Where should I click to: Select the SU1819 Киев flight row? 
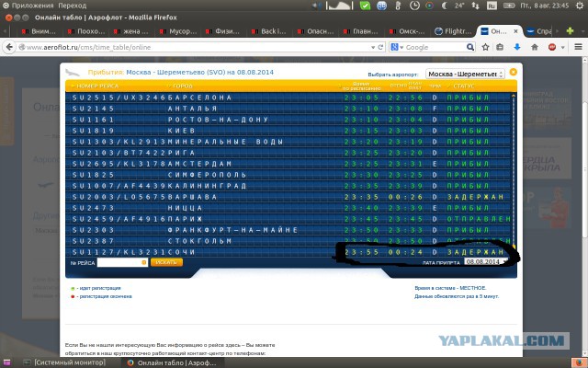(x=288, y=131)
